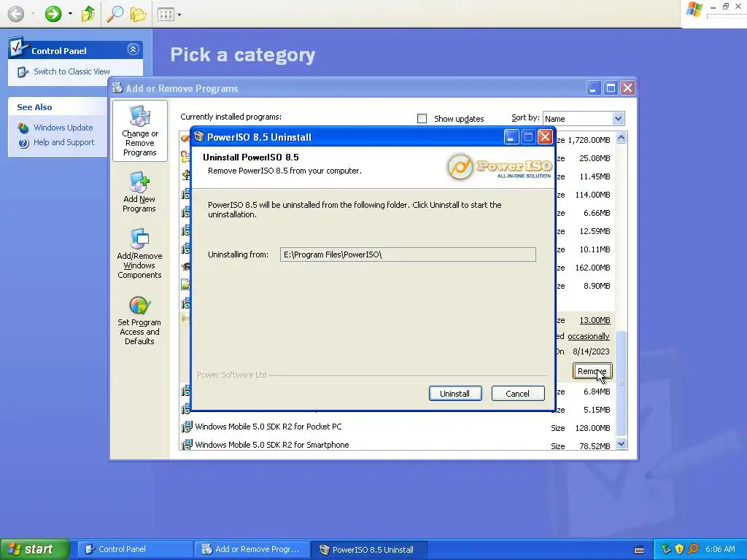Minimize the PowerISO Uninstall dialog
Image resolution: width=747 pixels, height=560 pixels.
511,137
